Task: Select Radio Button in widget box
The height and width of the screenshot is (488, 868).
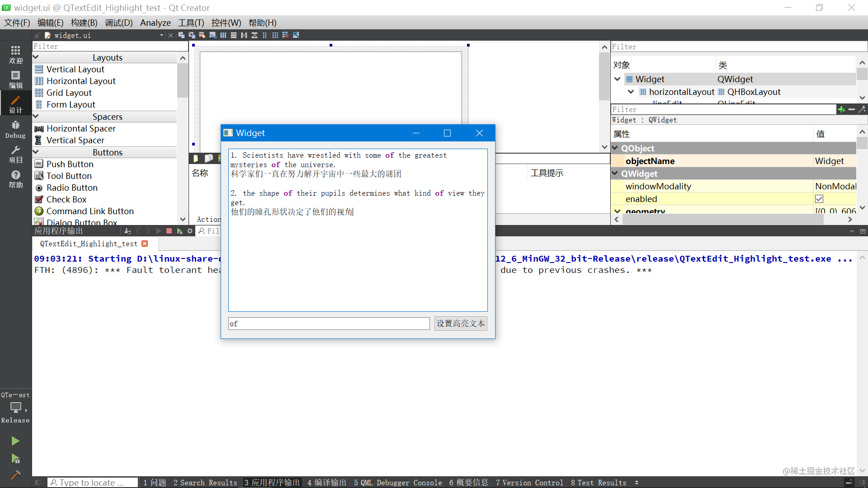Action: [x=72, y=188]
